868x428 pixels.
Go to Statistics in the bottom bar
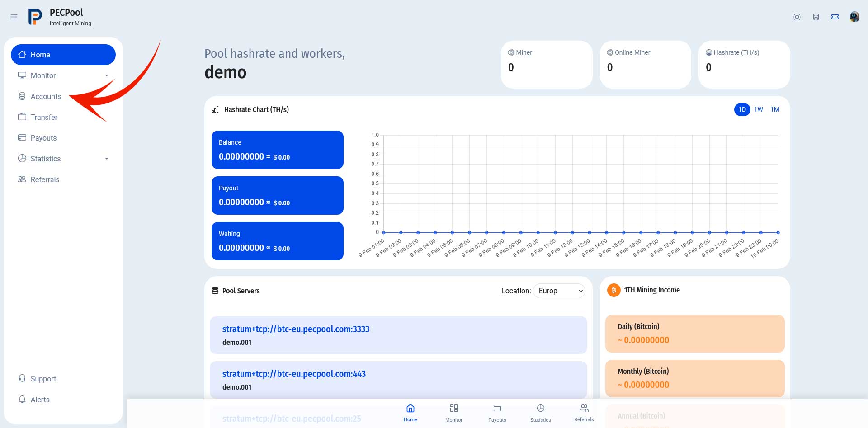[x=541, y=413]
